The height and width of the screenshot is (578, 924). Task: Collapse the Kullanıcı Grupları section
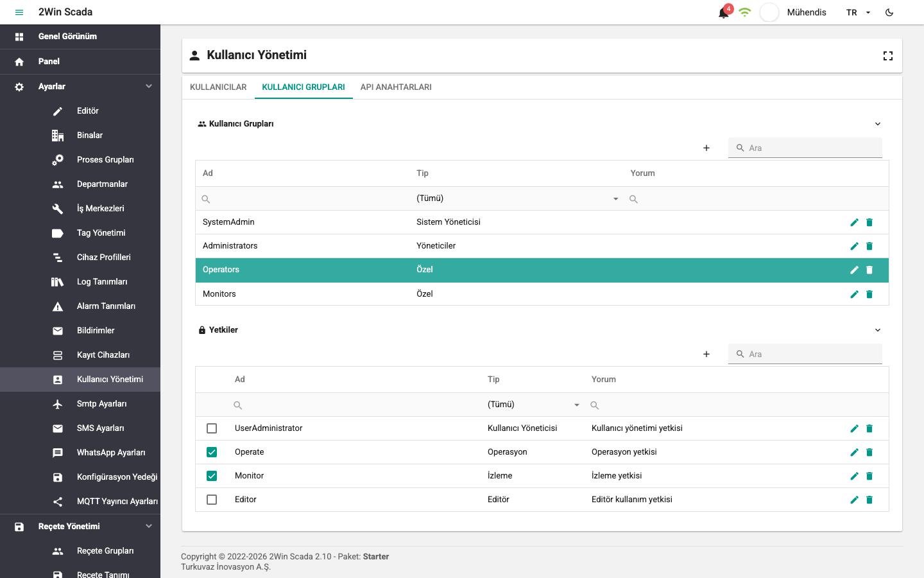coord(878,124)
